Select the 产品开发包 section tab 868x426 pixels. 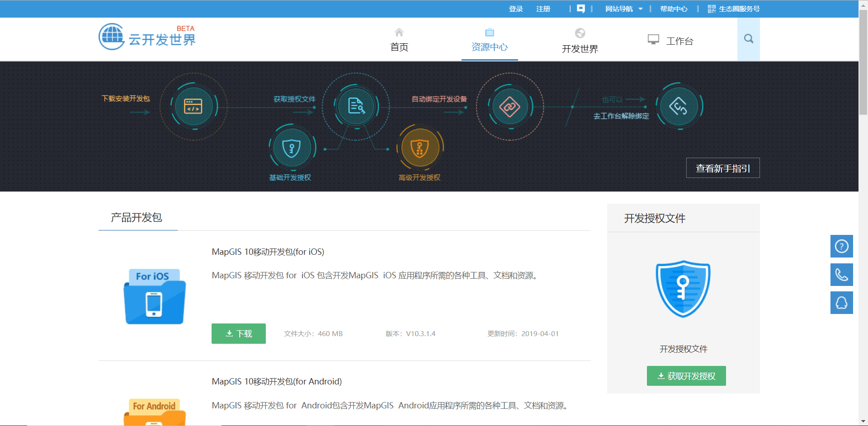[137, 217]
